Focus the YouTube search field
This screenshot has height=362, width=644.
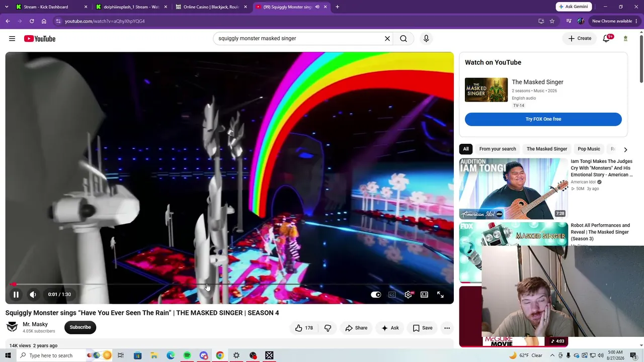coord(299,39)
